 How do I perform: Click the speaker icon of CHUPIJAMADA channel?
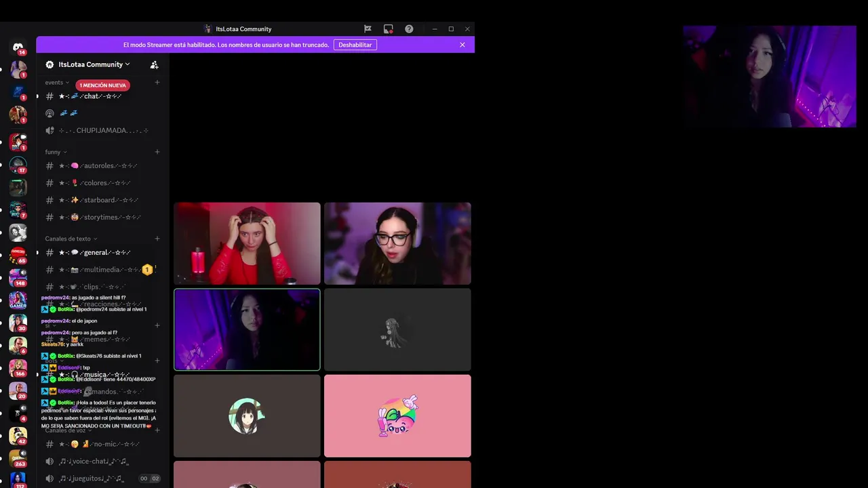50,130
